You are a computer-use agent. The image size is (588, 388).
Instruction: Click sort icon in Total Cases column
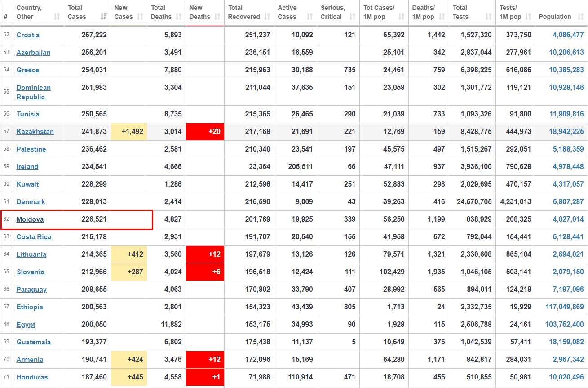104,17
